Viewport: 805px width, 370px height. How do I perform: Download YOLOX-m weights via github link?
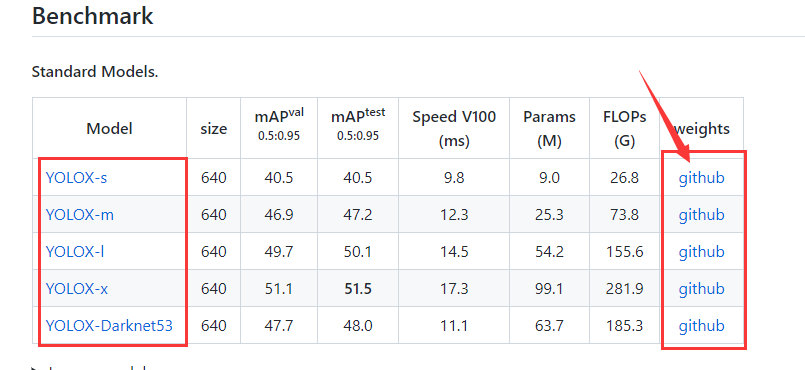click(x=701, y=215)
